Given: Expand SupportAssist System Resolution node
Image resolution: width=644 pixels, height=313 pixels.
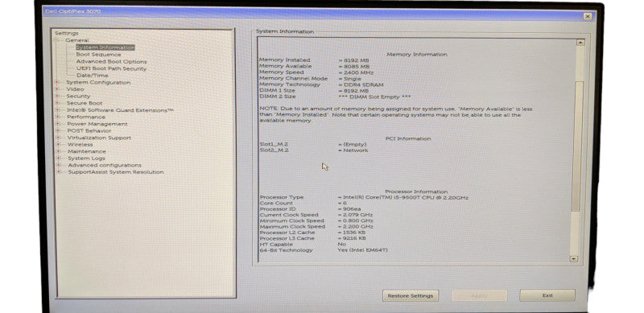Looking at the screenshot, I should coord(59,172).
